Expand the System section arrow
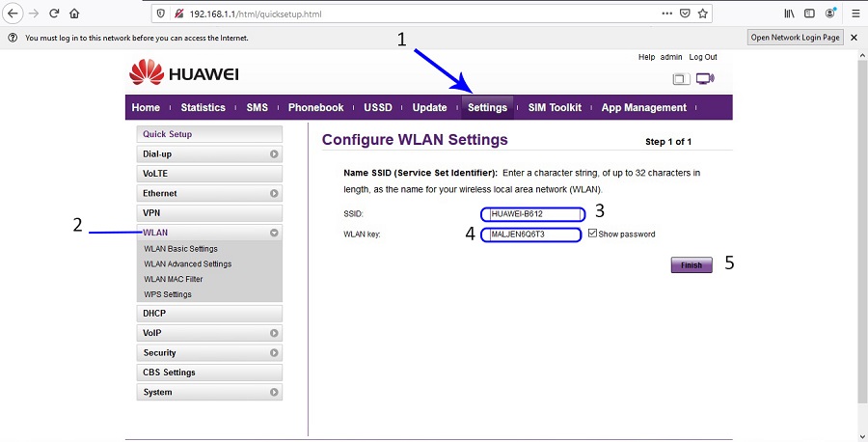This screenshot has height=442, width=868. pos(274,392)
